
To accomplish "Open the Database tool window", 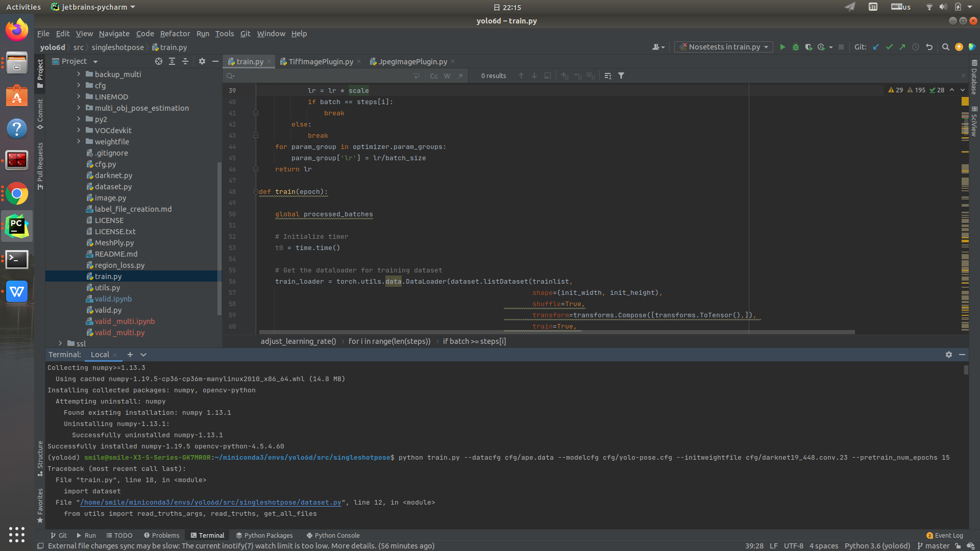I will click(x=974, y=78).
